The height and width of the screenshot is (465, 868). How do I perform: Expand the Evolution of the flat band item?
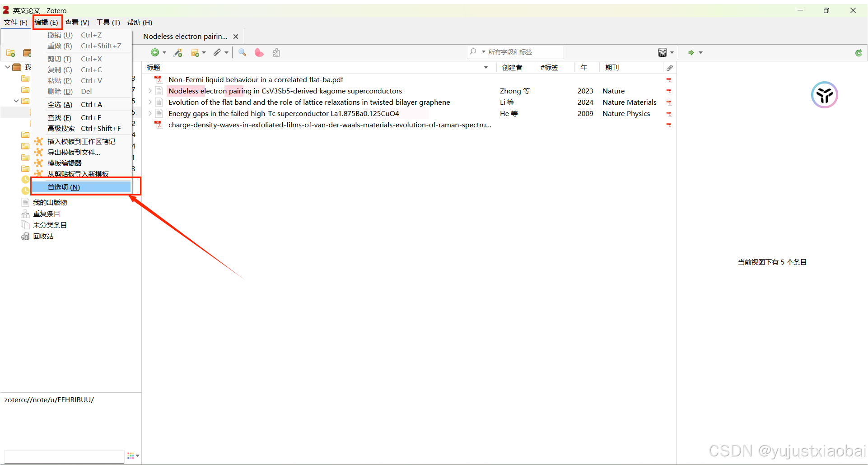click(x=150, y=102)
